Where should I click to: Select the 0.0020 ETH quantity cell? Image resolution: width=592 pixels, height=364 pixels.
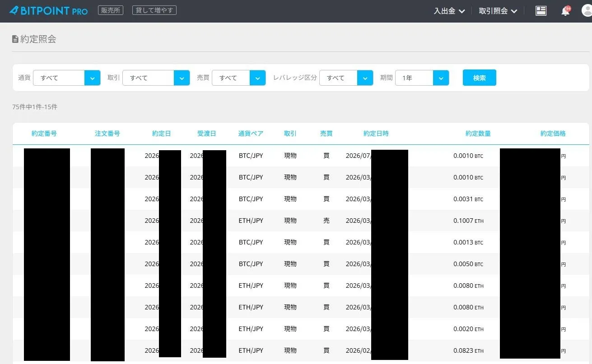tap(468, 329)
